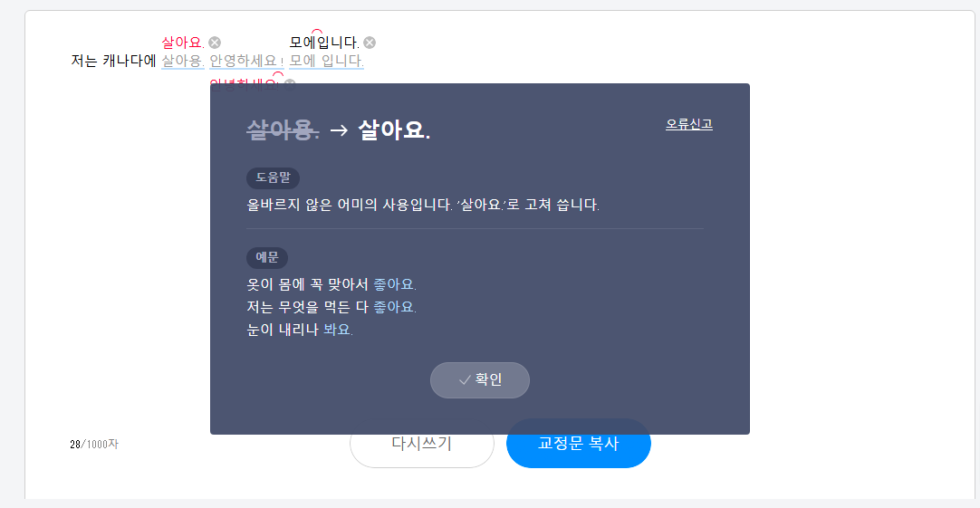Click the X icon beside 안녕하세요 suggestion
Viewport: 980px width, 508px height.
290,83
